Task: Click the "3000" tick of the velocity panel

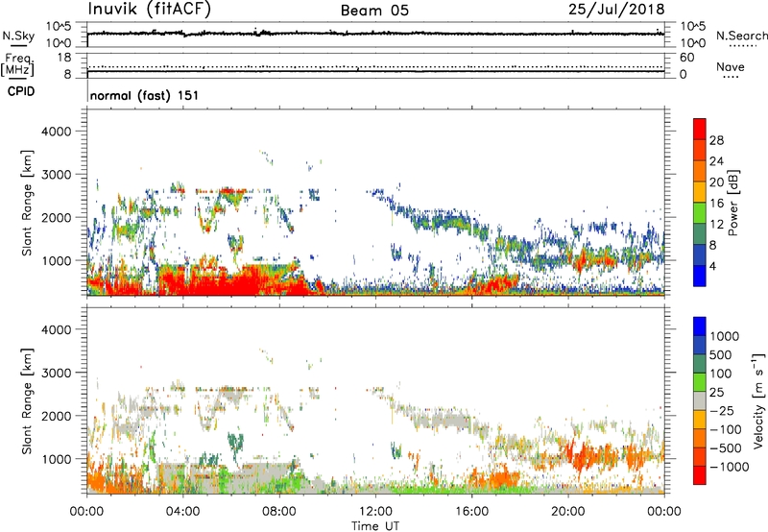Action: tap(57, 373)
